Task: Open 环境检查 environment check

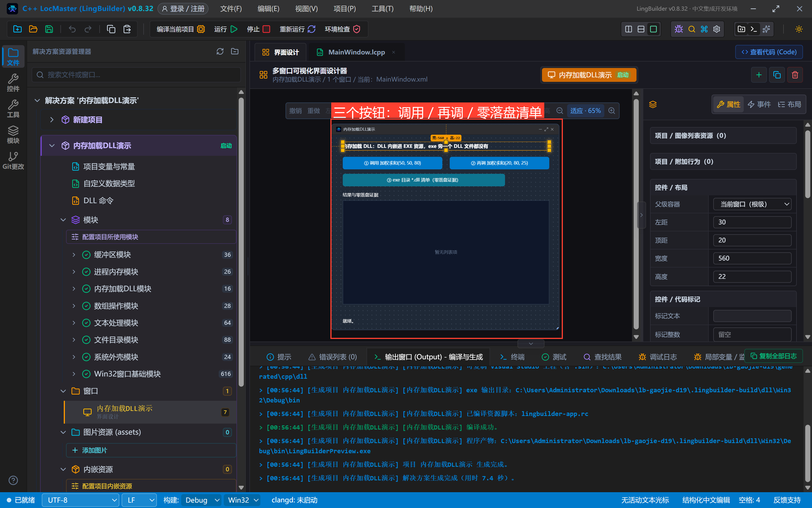Action: click(343, 29)
